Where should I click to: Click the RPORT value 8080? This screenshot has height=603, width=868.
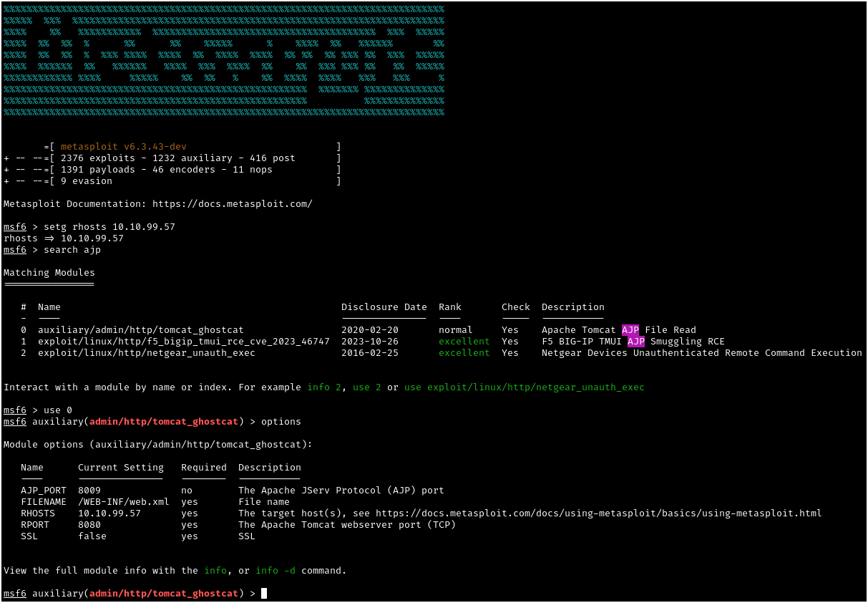coord(89,525)
